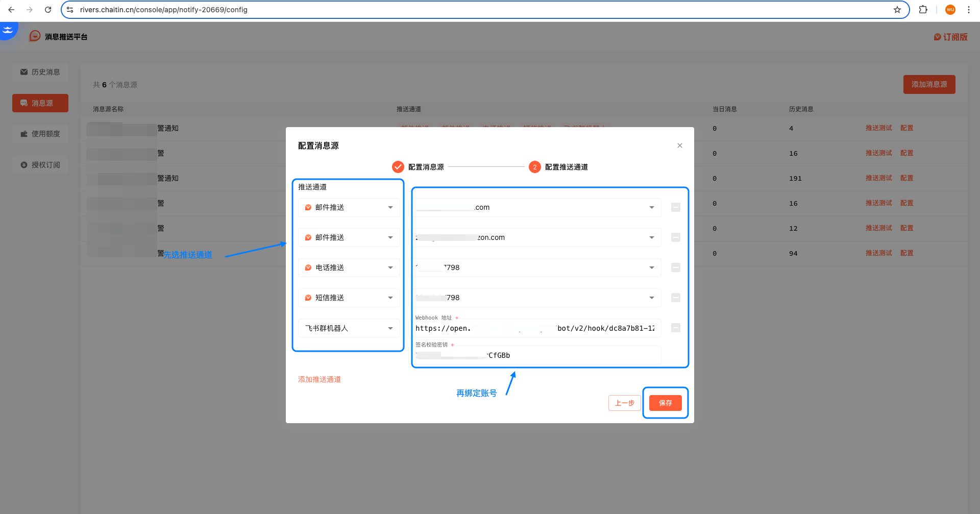Open the zon.com email account dropdown
The image size is (980, 514).
coord(536,237)
